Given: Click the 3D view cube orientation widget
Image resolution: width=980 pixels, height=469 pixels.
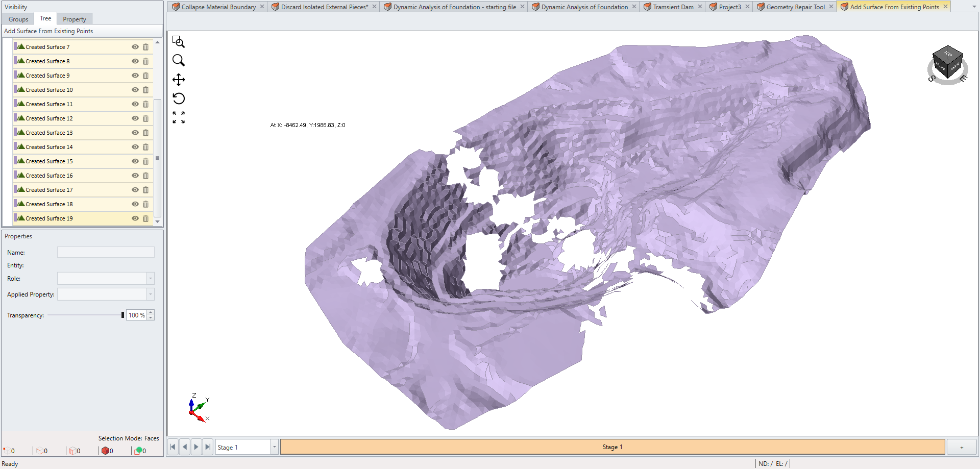Looking at the screenshot, I should 948,63.
